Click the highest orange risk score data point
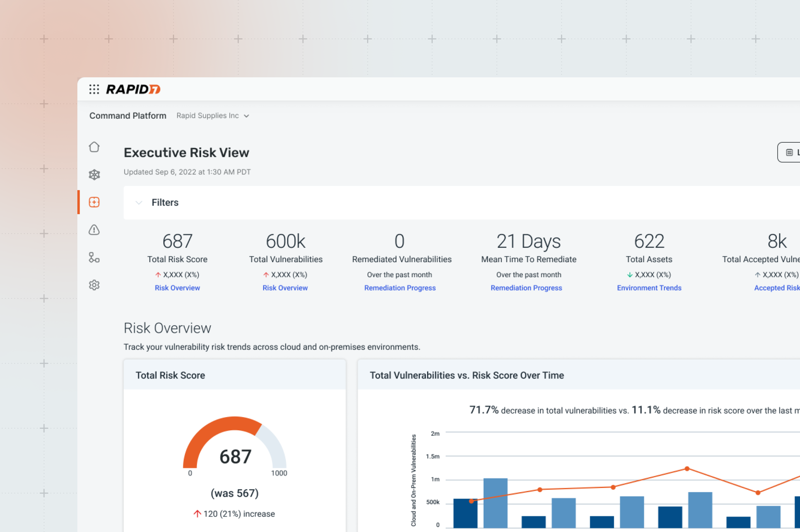This screenshot has width=800, height=532. coord(687,469)
